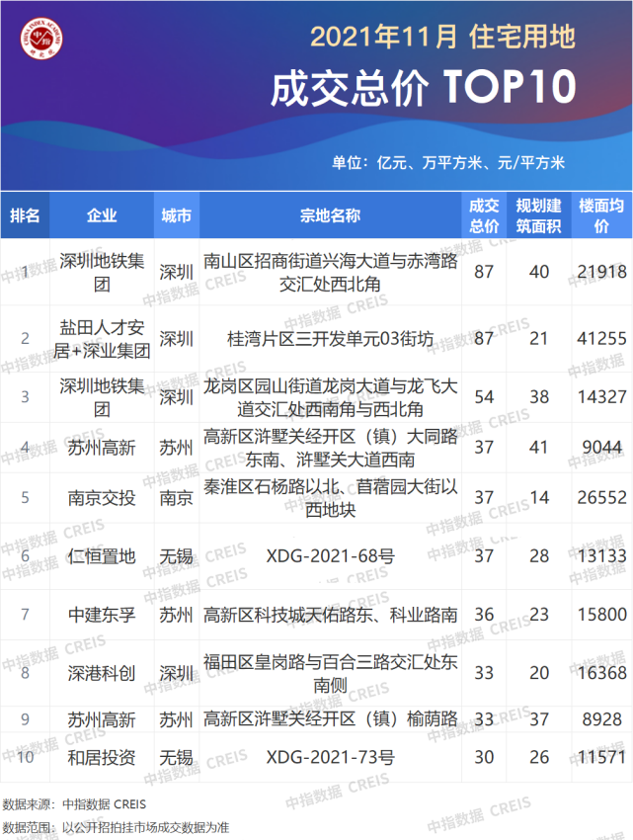Click the parcel 高新区浒墅关经开区（镇）榆荫路
633x840 pixels.
[x=330, y=718]
